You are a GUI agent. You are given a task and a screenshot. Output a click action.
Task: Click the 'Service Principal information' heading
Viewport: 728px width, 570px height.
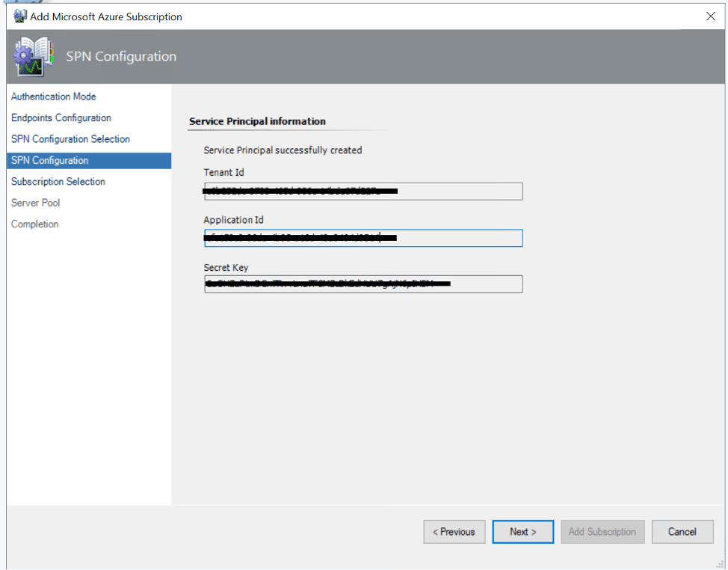point(257,121)
